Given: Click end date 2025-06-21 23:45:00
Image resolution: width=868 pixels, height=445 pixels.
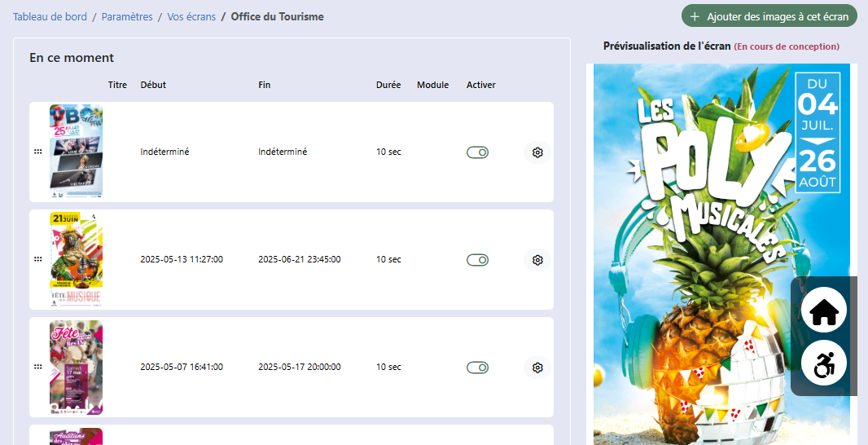Looking at the screenshot, I should pyautogui.click(x=300, y=259).
